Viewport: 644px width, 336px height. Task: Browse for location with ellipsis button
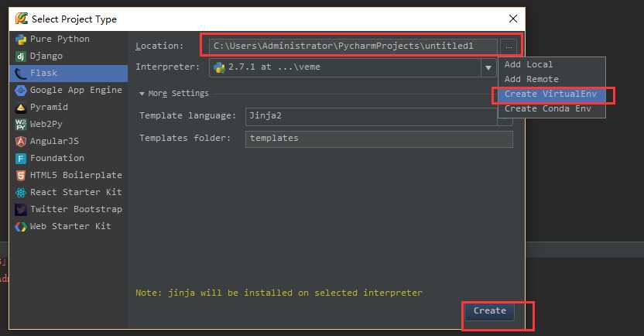coord(509,46)
